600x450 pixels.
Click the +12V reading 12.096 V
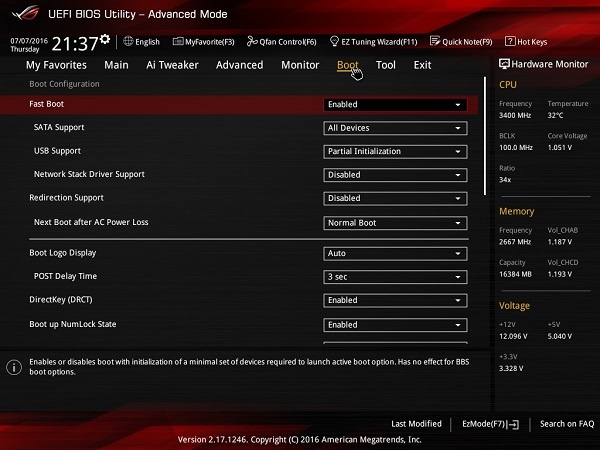pyautogui.click(x=513, y=336)
